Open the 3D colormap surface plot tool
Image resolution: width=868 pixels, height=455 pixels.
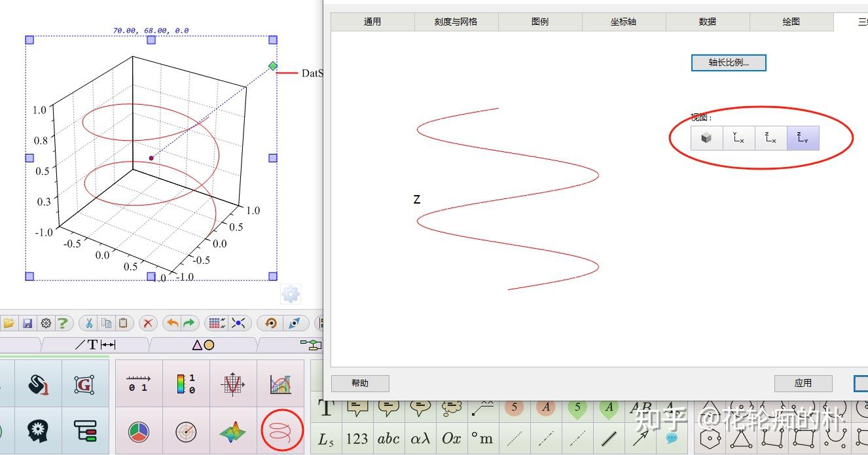[234, 431]
